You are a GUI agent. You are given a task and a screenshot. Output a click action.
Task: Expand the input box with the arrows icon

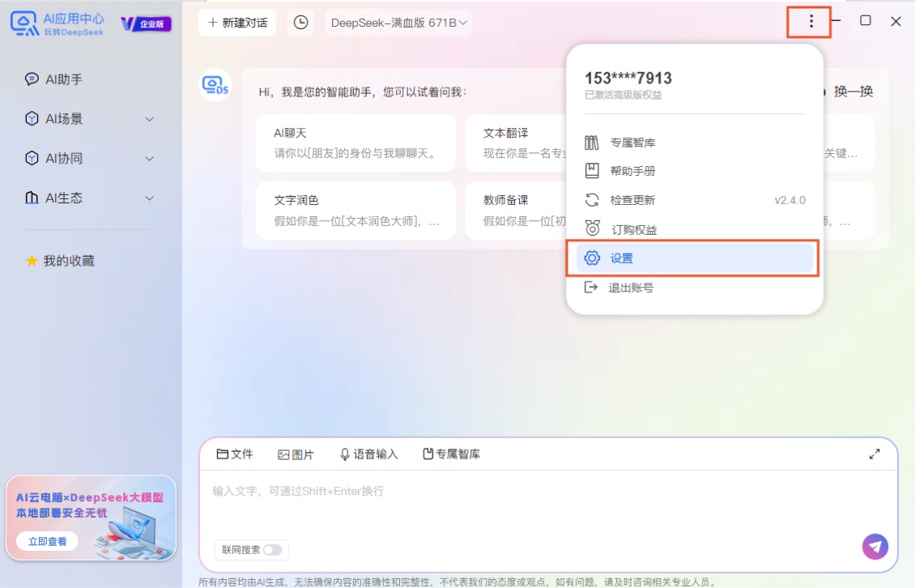tap(875, 454)
